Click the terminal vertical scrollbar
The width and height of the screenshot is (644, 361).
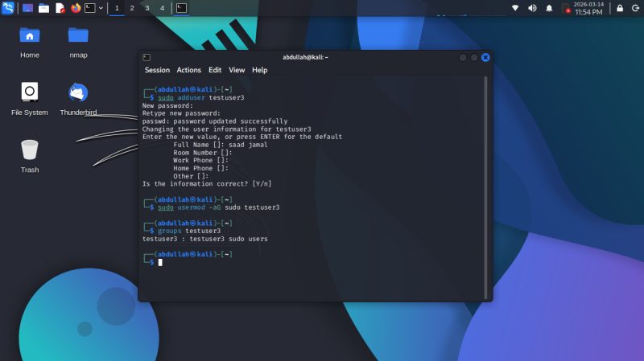[x=485, y=185]
